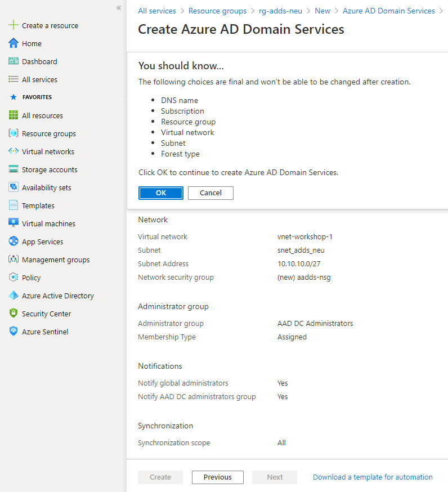Click Download a template for automation

pyautogui.click(x=373, y=477)
